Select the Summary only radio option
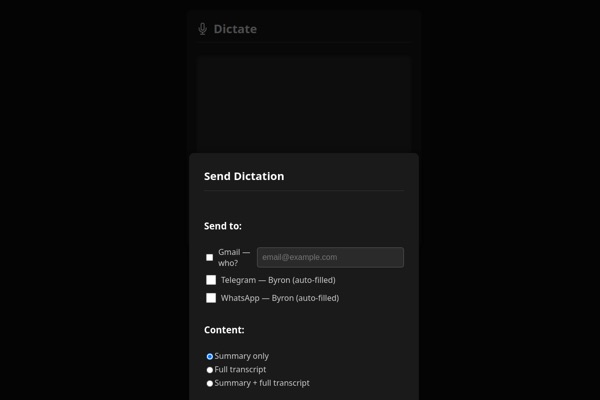Image resolution: width=600 pixels, height=400 pixels. (x=210, y=356)
